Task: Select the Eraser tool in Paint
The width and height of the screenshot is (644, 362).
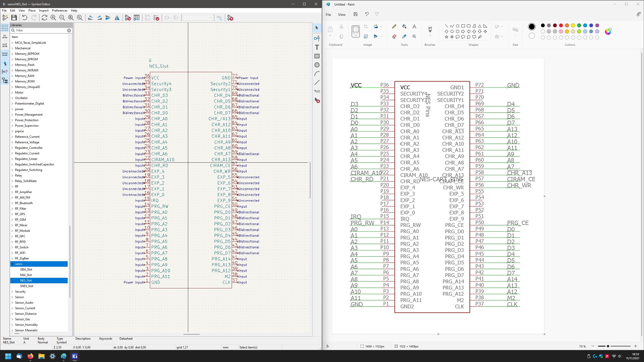Action: (x=394, y=36)
